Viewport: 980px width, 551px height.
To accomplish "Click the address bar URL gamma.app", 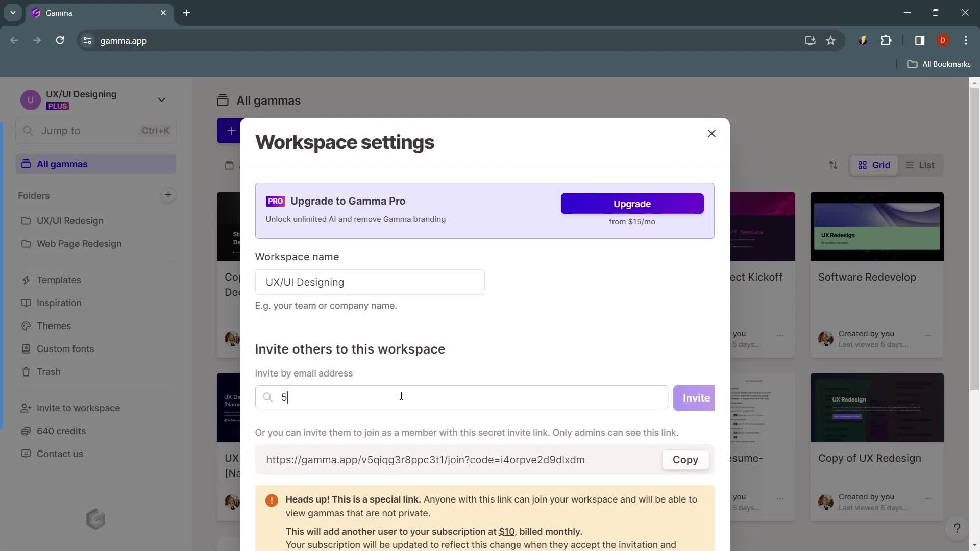I will 124,41.
